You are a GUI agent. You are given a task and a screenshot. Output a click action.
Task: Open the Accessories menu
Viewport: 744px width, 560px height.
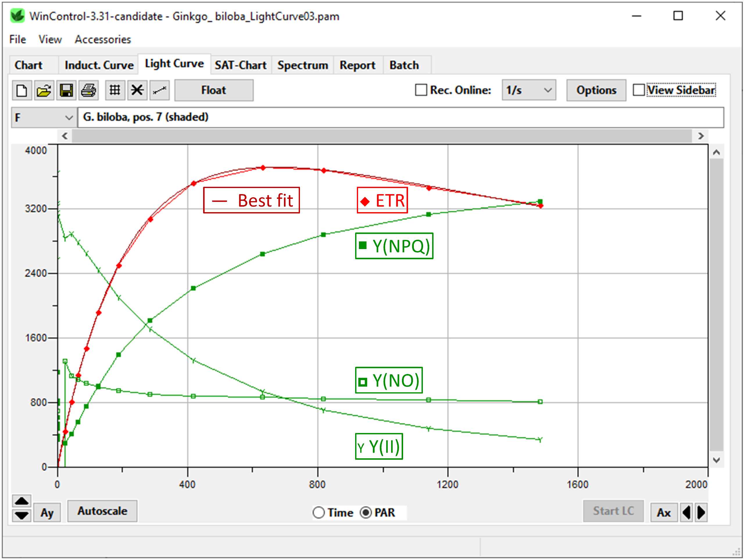point(103,39)
